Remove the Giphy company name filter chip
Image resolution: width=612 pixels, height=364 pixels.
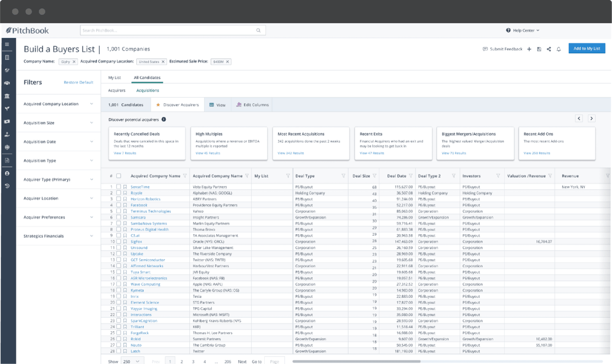coord(74,62)
